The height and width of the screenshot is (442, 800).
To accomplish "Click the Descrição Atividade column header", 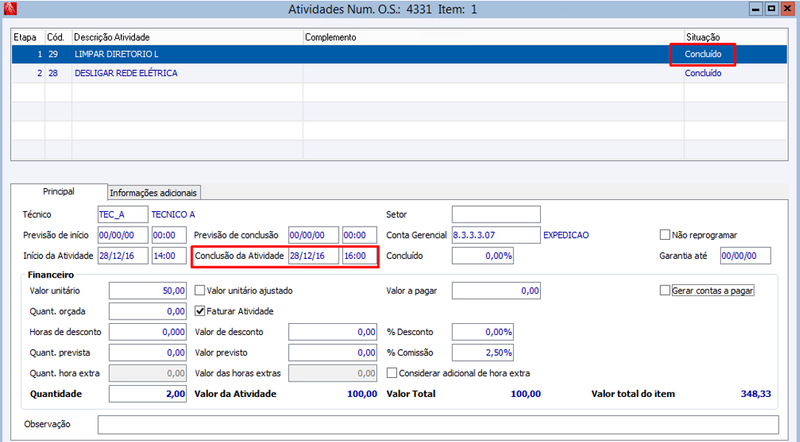I will point(187,37).
